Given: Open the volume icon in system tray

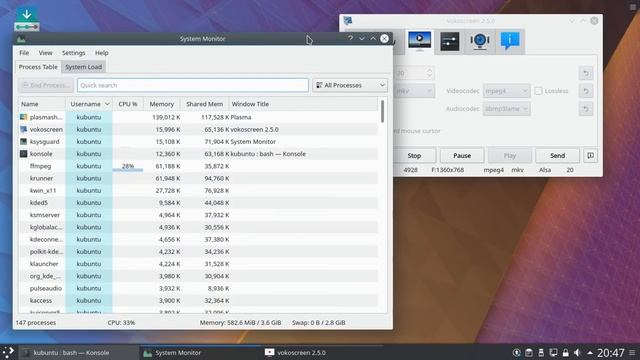Looking at the screenshot, I should (577, 353).
